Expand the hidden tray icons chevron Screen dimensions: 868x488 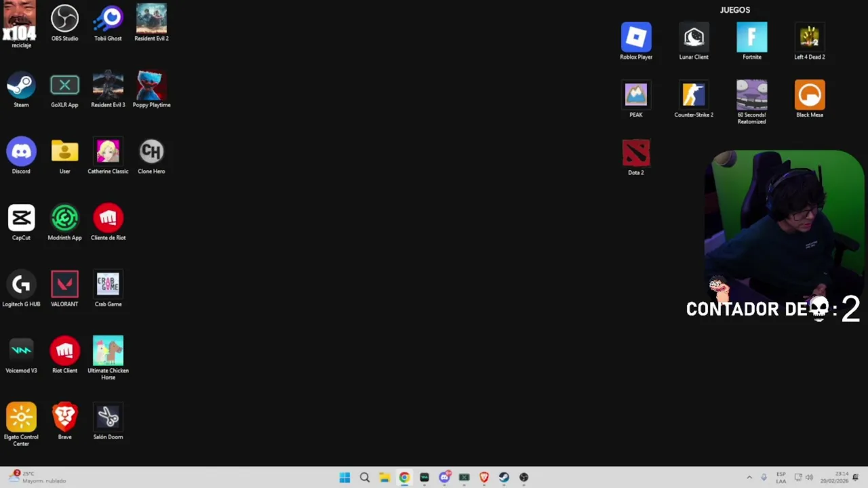point(749,477)
